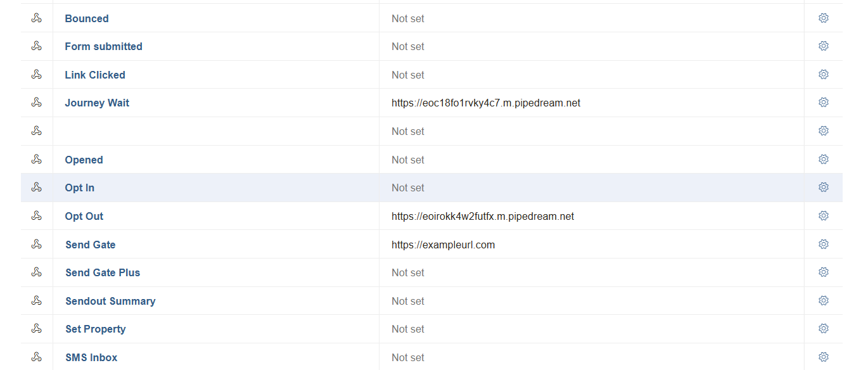868x370 pixels.
Task: Click webhook icon in the unnamed row
Action: (37, 131)
